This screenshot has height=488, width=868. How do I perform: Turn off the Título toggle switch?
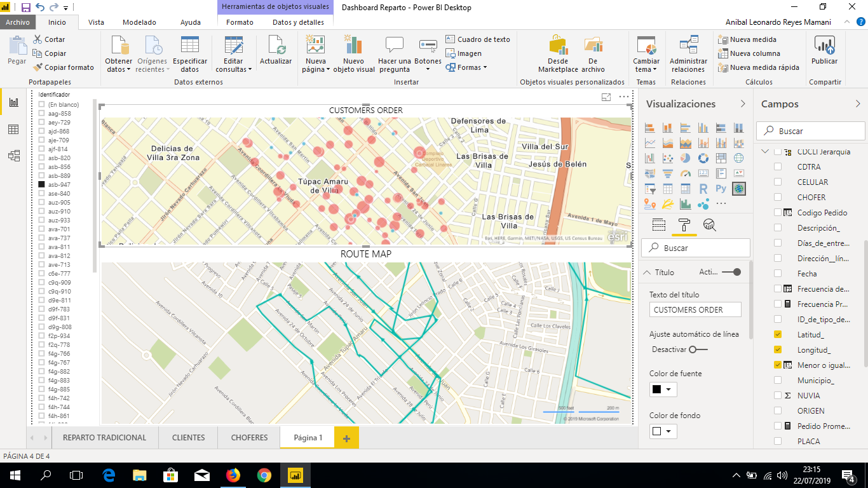point(732,272)
